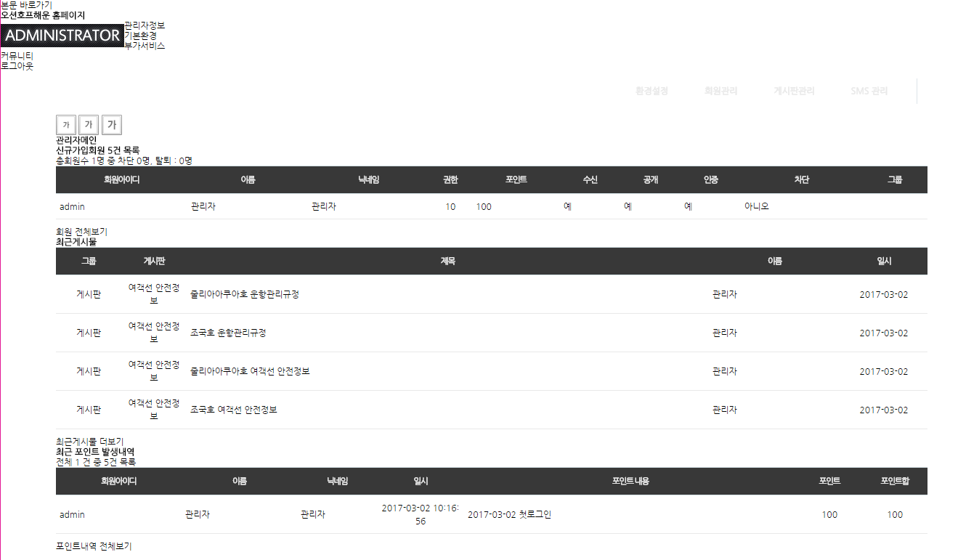
Task: Select the medium font size button
Action: [x=89, y=125]
